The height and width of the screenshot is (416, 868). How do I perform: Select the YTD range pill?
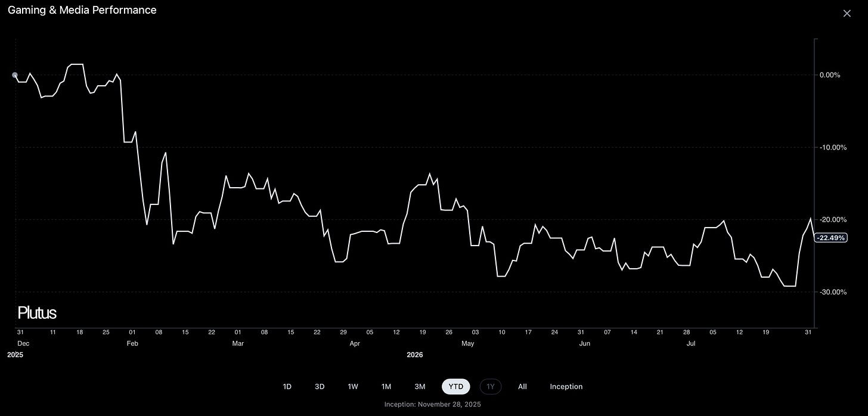coord(456,387)
